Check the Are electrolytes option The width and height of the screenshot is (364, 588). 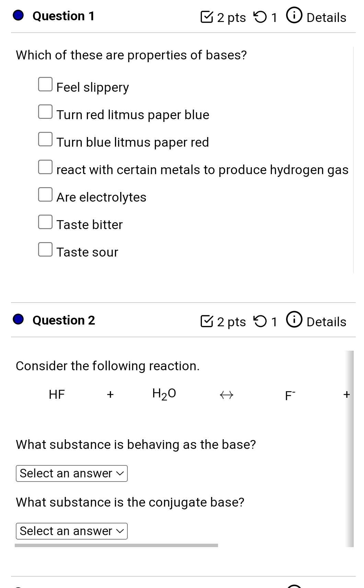[x=46, y=194]
